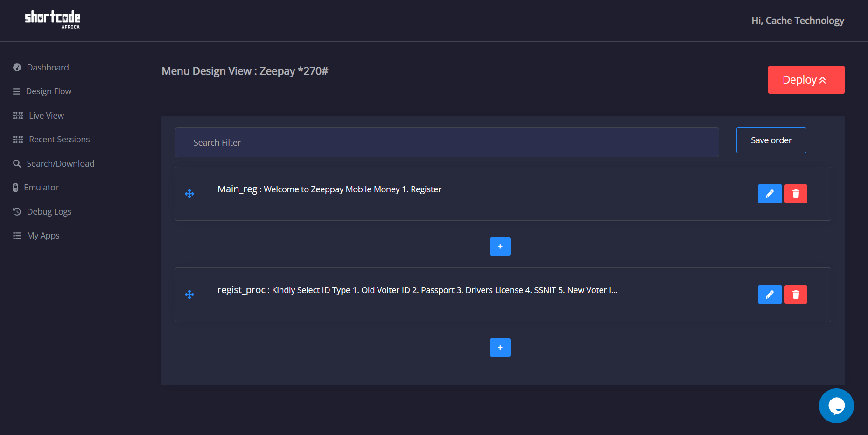Go to Design Flow
This screenshot has width=868, height=435.
[x=49, y=91]
